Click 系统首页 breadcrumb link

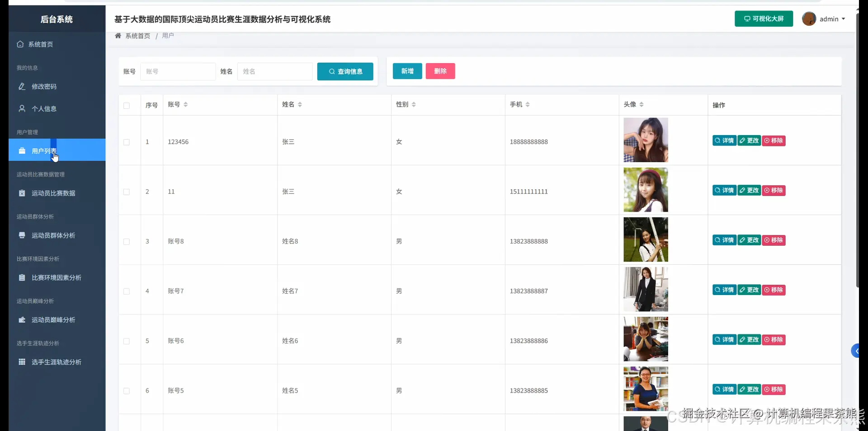coord(138,36)
